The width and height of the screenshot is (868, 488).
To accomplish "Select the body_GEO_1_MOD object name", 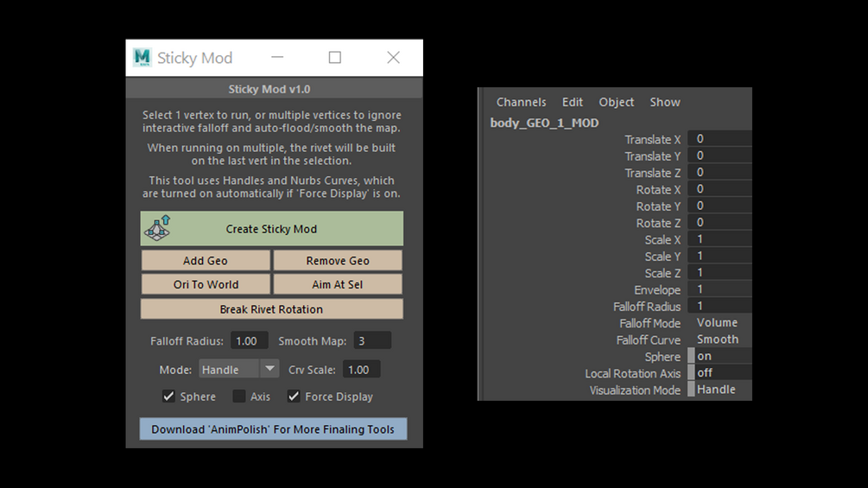I will point(544,123).
